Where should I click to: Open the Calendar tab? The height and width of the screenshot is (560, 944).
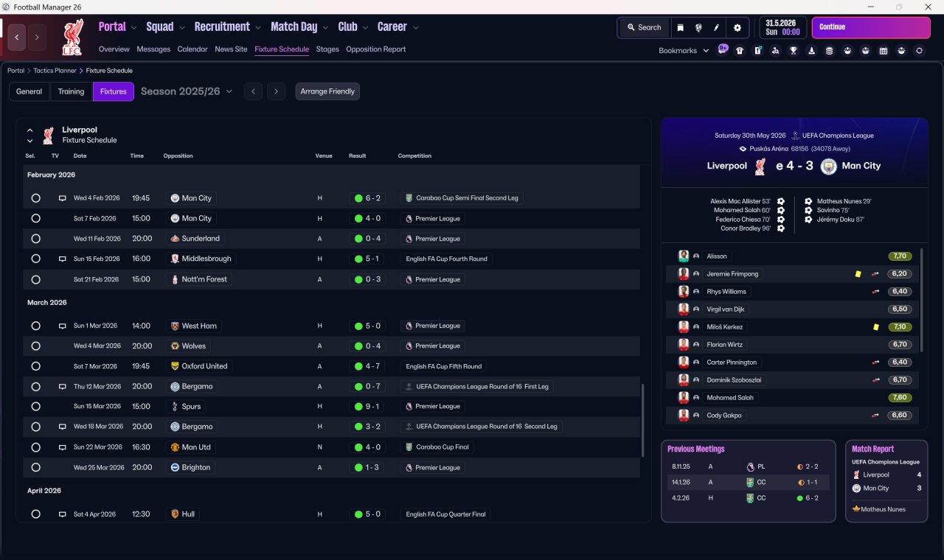[x=192, y=49]
